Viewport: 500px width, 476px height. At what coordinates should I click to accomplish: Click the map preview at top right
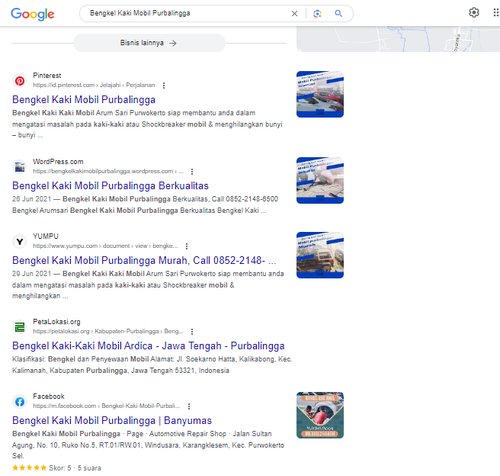398,39
